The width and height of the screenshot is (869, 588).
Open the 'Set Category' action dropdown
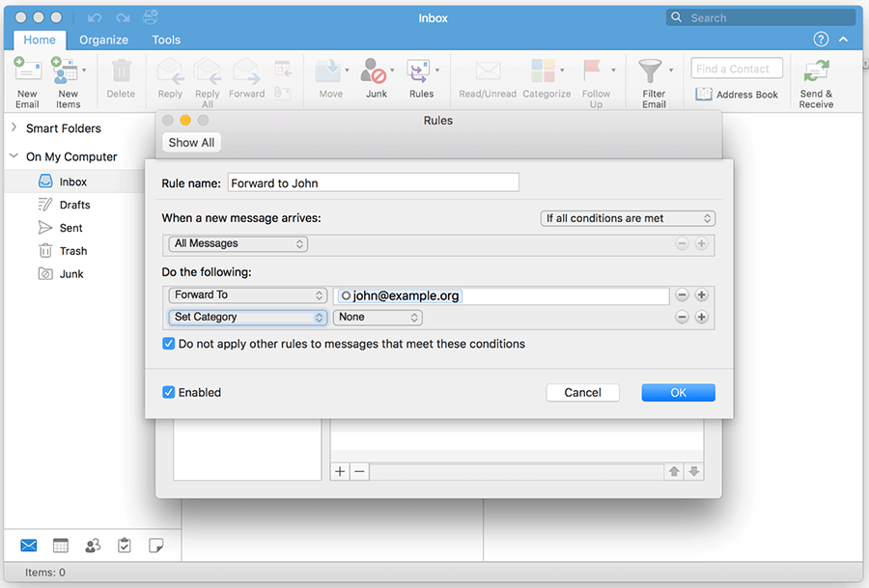pyautogui.click(x=247, y=317)
